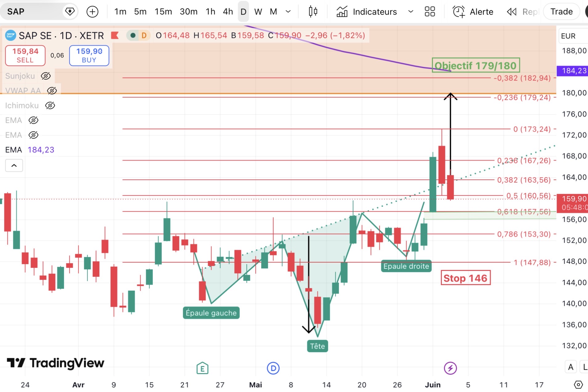Click the green market status dot

(133, 35)
